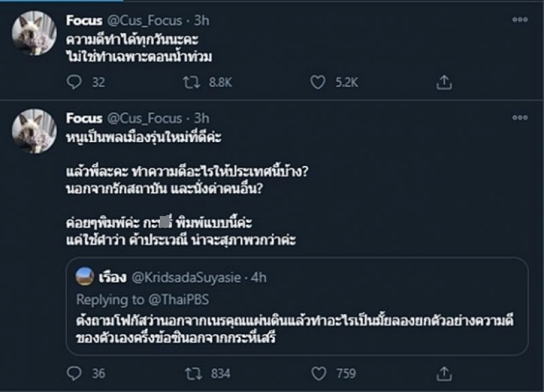Reply to the second tweet with 36 replies
The height and width of the screenshot is (392, 544).
click(x=75, y=373)
